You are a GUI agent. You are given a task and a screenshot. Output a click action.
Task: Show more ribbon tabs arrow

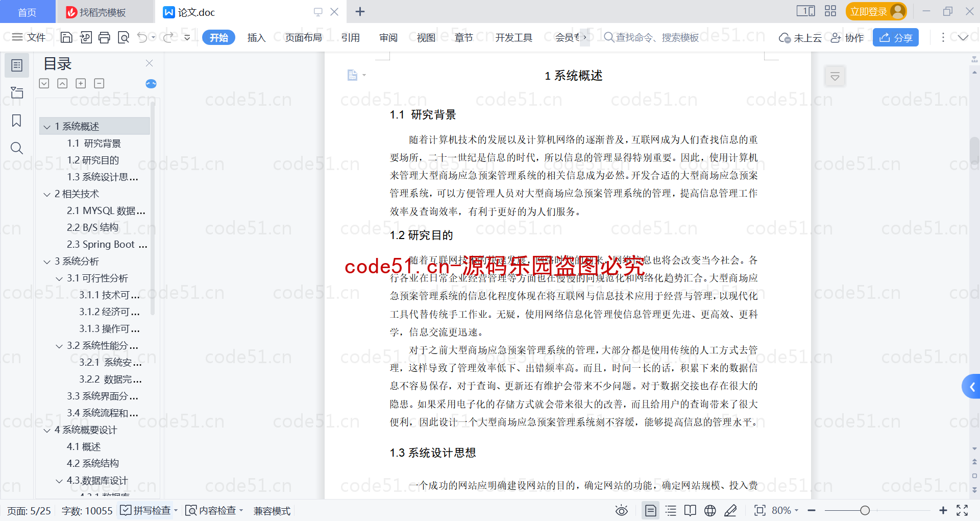pos(585,37)
